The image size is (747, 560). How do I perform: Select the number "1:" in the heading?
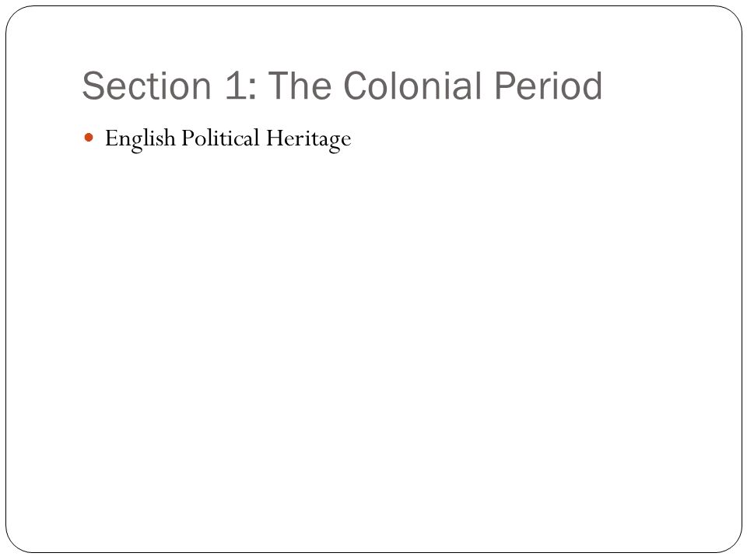coord(240,86)
